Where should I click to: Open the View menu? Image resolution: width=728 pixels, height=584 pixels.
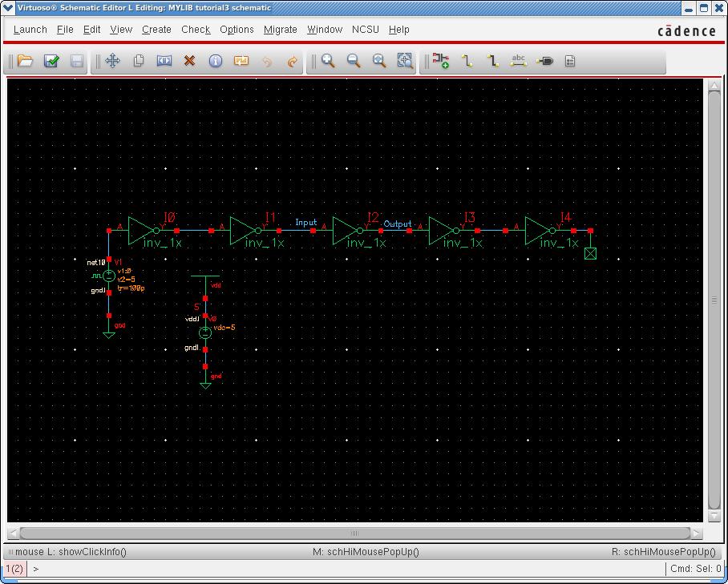click(x=121, y=30)
